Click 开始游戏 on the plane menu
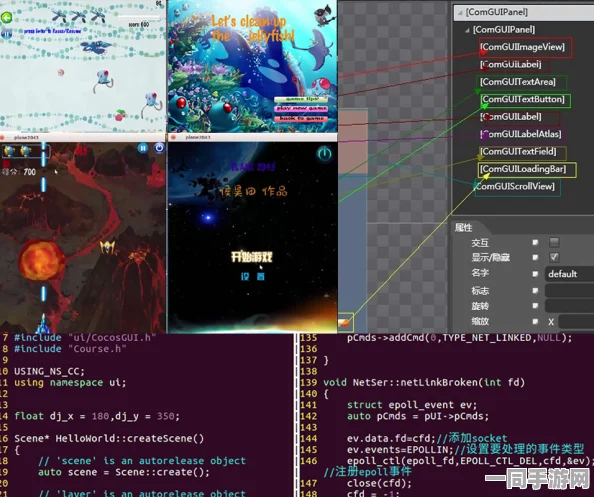 click(252, 257)
